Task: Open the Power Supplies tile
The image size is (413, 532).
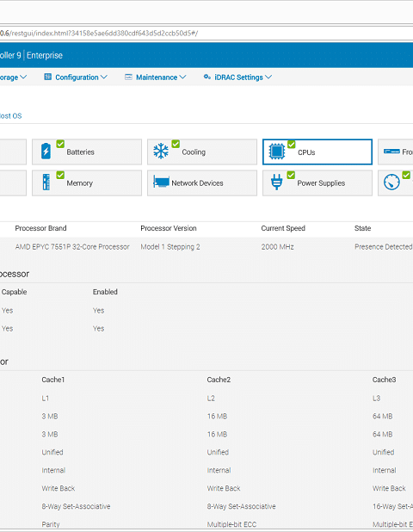Action: tap(317, 182)
